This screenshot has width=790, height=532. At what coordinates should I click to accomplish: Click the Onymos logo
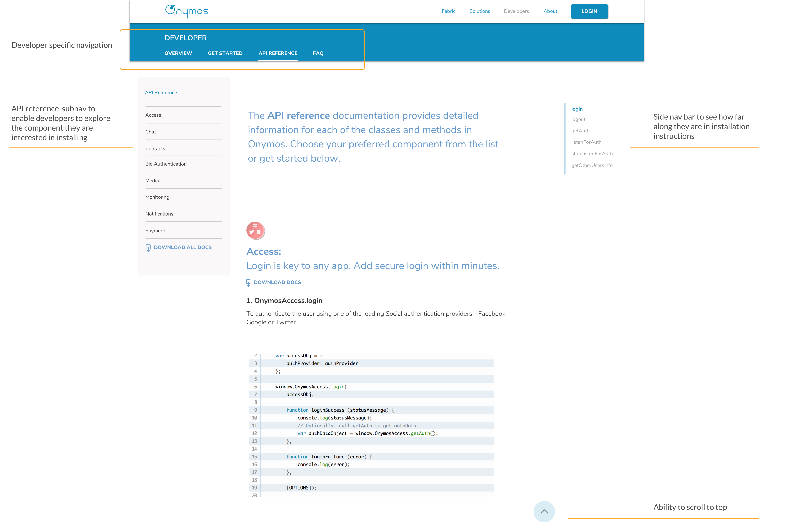[186, 11]
